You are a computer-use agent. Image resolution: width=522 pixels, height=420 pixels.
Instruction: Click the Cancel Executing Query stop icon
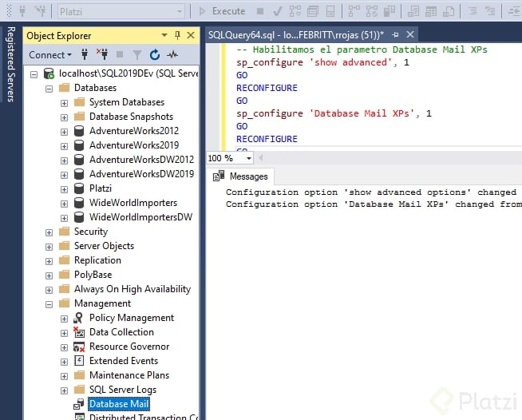pyautogui.click(x=260, y=11)
